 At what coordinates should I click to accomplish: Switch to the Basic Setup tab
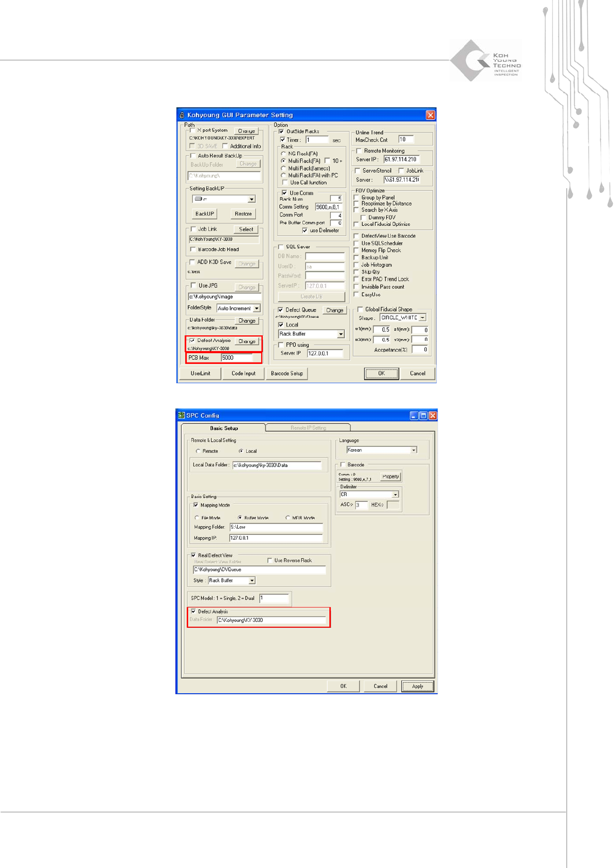pyautogui.click(x=223, y=428)
